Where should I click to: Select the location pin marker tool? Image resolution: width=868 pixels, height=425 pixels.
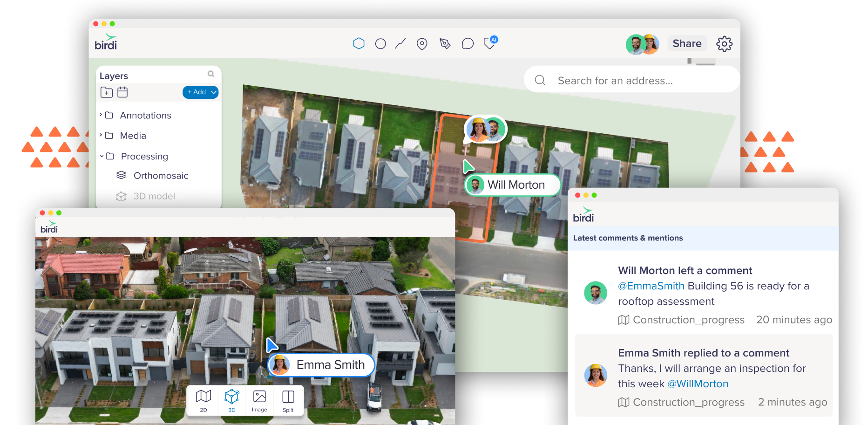(422, 44)
